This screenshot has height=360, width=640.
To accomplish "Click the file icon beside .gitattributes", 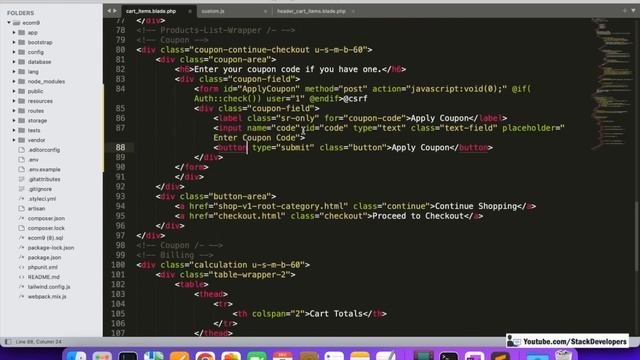I will [22, 179].
